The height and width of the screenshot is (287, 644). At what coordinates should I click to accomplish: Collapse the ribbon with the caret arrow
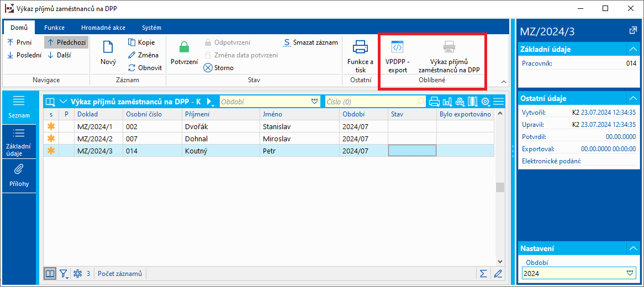pos(504,81)
